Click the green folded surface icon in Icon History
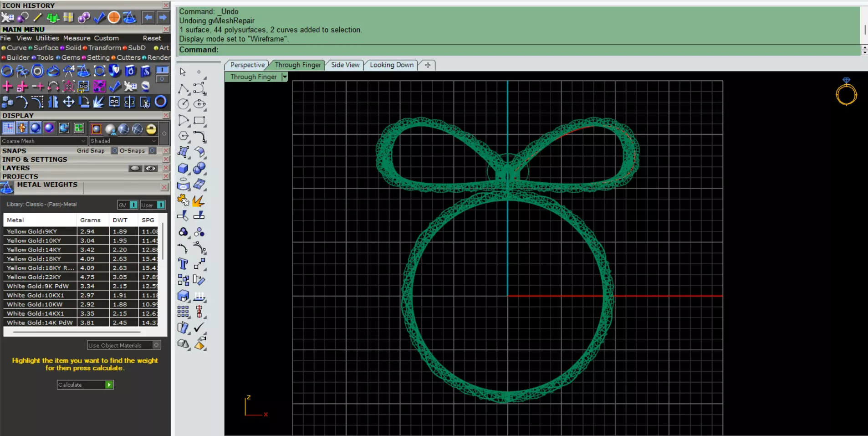 (x=53, y=17)
